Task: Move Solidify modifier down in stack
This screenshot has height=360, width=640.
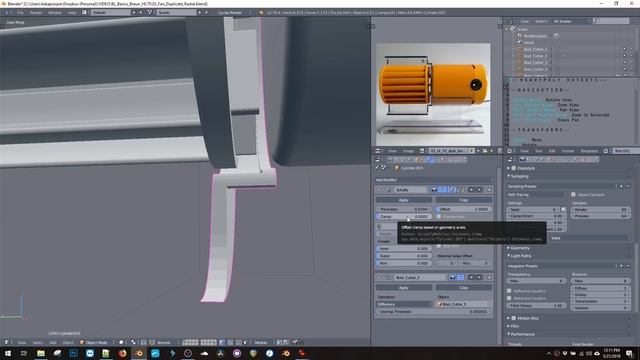Action: coord(480,190)
